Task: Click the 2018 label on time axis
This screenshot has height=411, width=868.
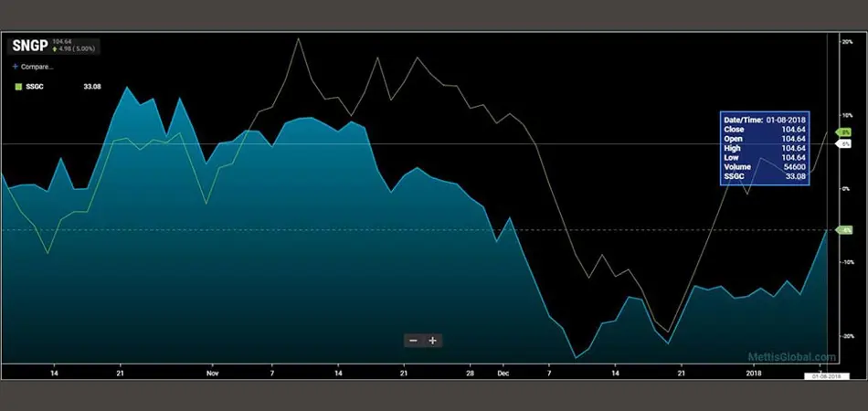Action: coord(752,374)
